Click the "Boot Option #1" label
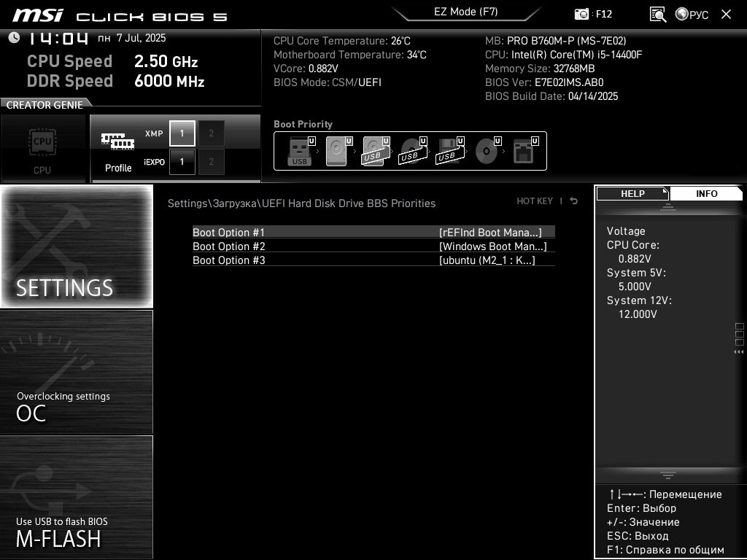This screenshot has height=560, width=747. pyautogui.click(x=228, y=233)
